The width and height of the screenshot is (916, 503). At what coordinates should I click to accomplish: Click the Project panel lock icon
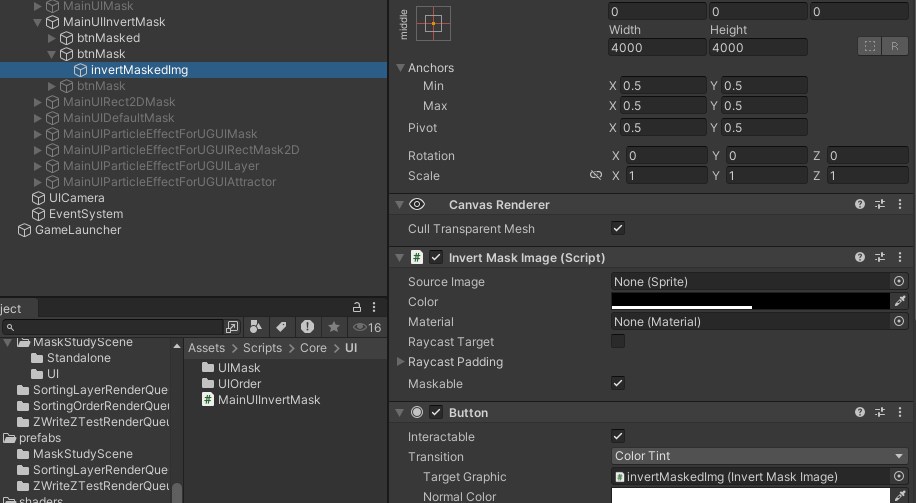pos(356,307)
